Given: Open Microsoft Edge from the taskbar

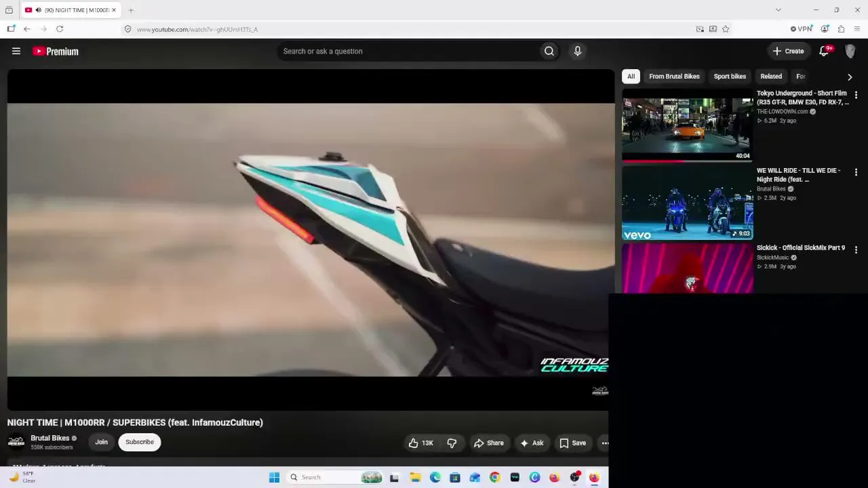Looking at the screenshot, I should tap(435, 477).
